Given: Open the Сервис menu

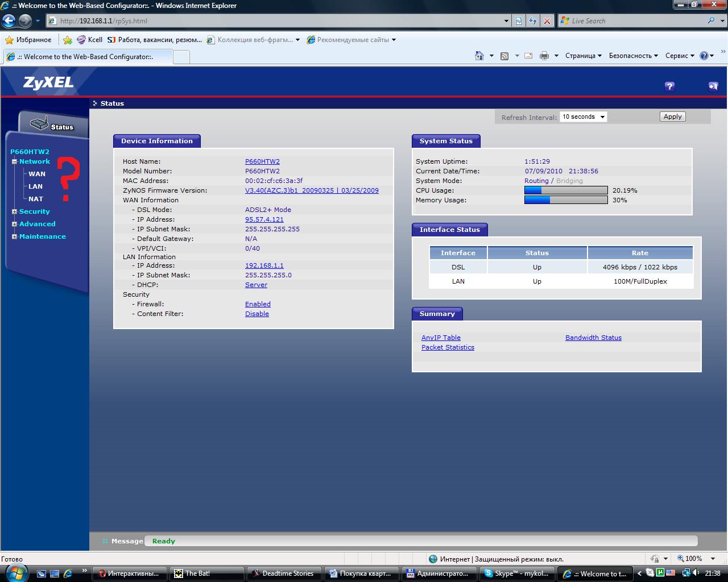Looking at the screenshot, I should click(680, 56).
